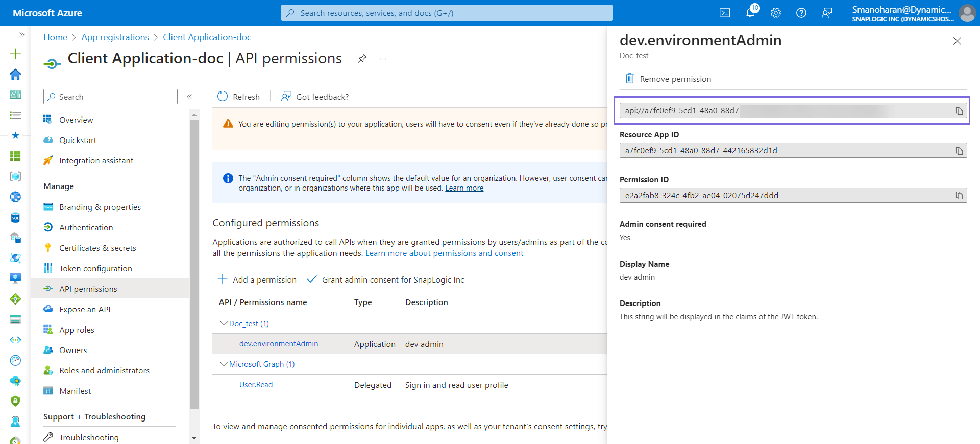Screen dimensions: 980x444
Task: Focus the top Search resources field
Action: click(447, 13)
